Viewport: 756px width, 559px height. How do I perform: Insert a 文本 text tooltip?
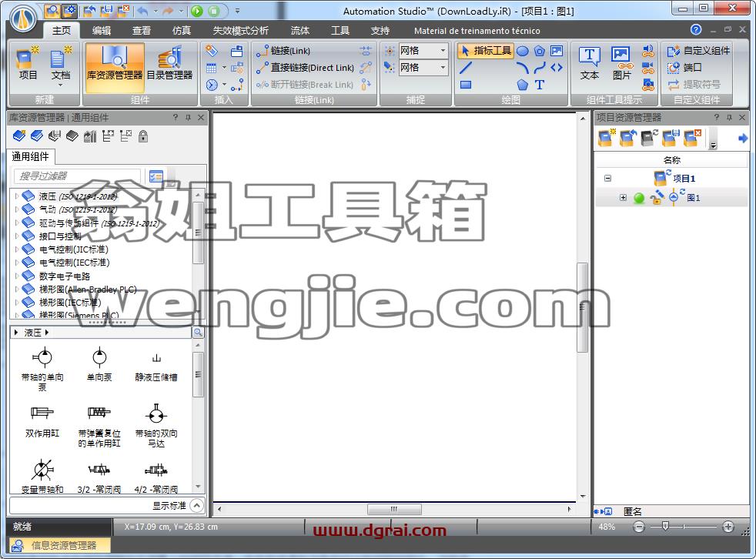point(589,63)
